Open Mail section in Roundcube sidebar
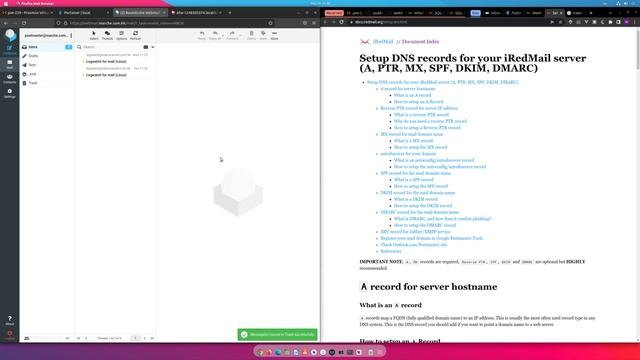This screenshot has height=360, width=640. point(9,64)
